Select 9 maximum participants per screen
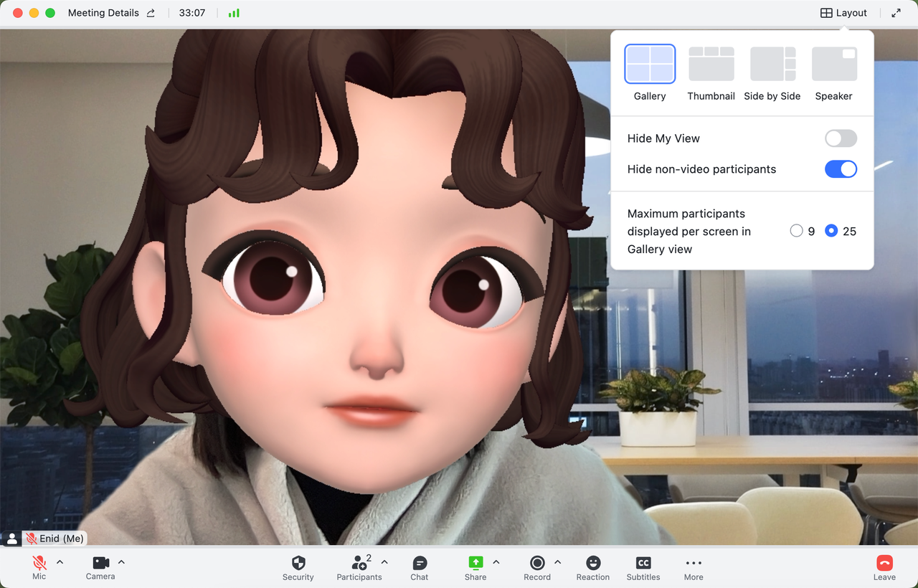 pos(796,231)
